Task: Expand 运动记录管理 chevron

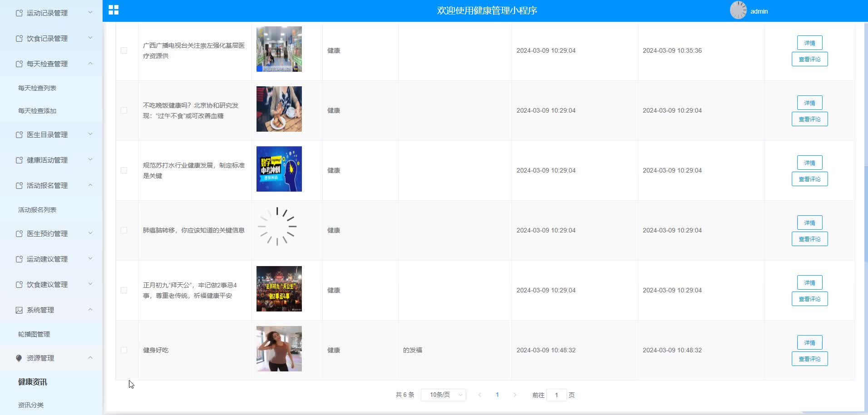Action: [90, 12]
